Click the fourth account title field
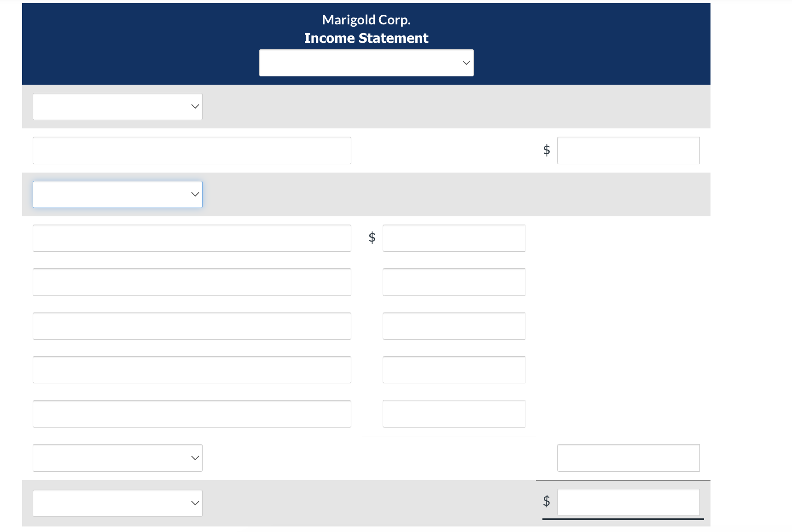 tap(192, 370)
